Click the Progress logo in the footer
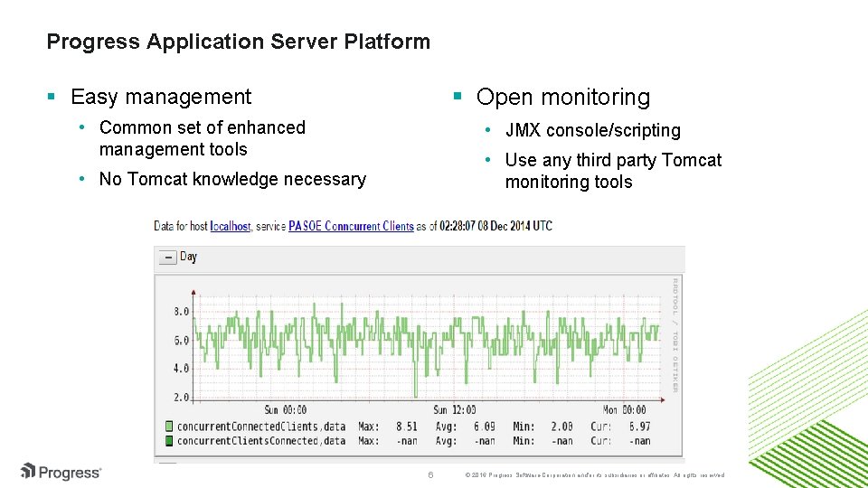The width and height of the screenshot is (868, 488). click(x=61, y=472)
